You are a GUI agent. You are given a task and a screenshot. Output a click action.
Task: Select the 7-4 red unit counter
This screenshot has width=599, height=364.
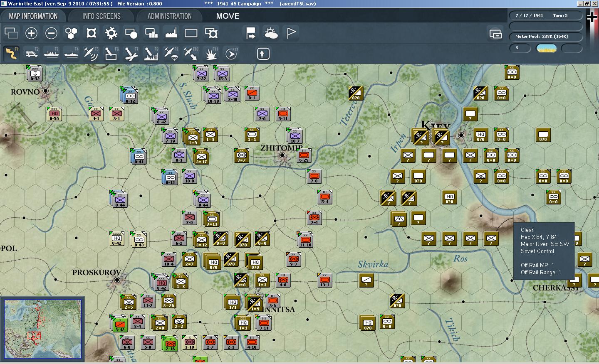(315, 218)
